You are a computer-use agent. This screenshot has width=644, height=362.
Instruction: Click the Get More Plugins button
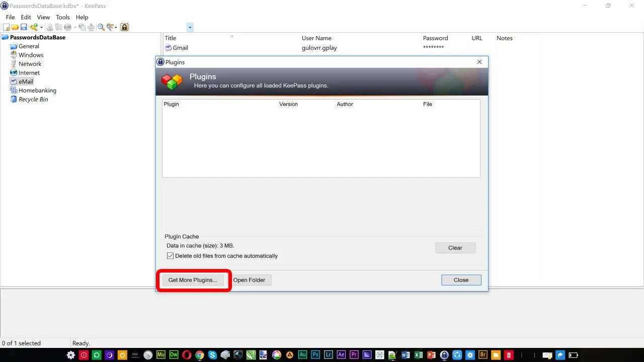(x=193, y=280)
